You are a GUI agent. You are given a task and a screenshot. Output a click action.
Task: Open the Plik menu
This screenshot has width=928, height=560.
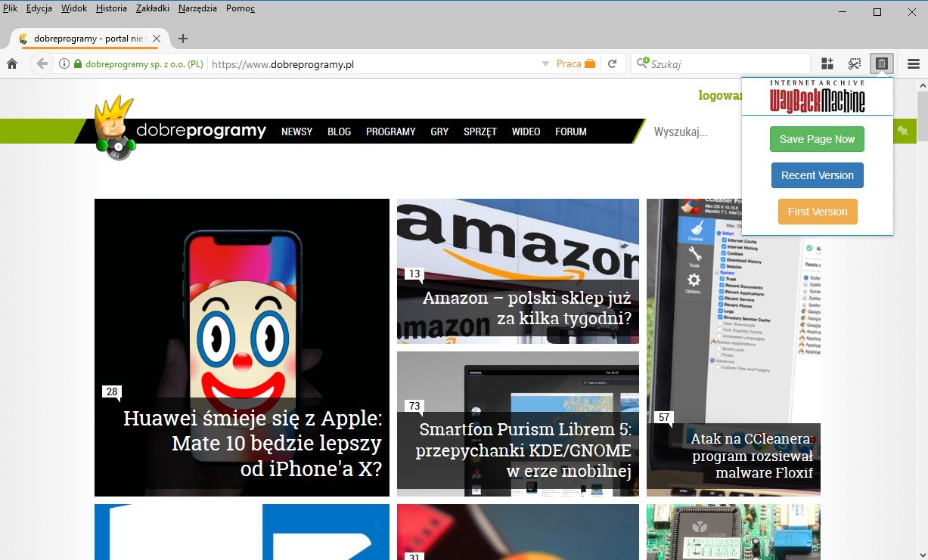pos(11,8)
